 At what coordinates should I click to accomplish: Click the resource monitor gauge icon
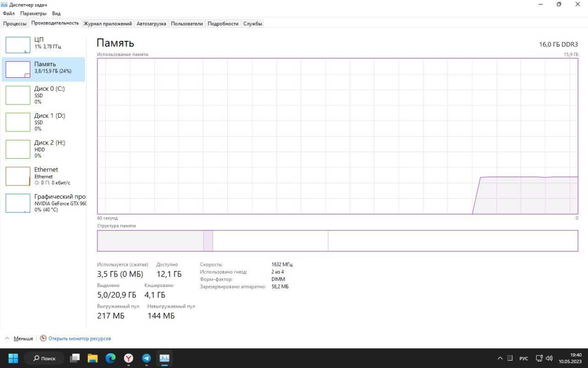[43, 339]
